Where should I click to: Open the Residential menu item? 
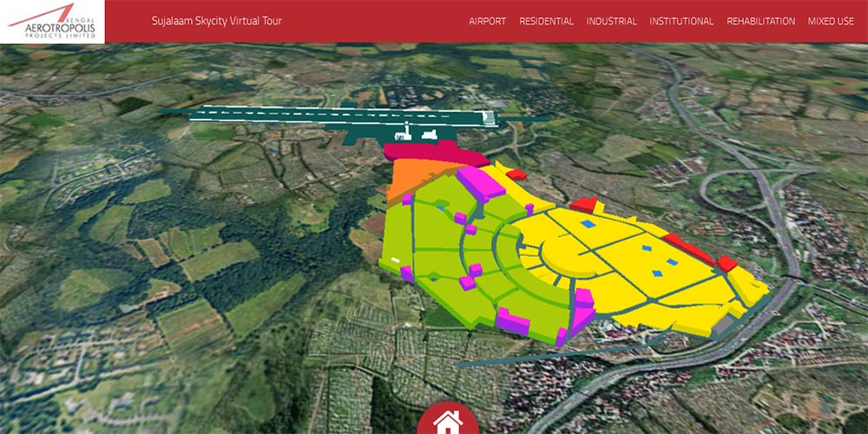click(546, 21)
